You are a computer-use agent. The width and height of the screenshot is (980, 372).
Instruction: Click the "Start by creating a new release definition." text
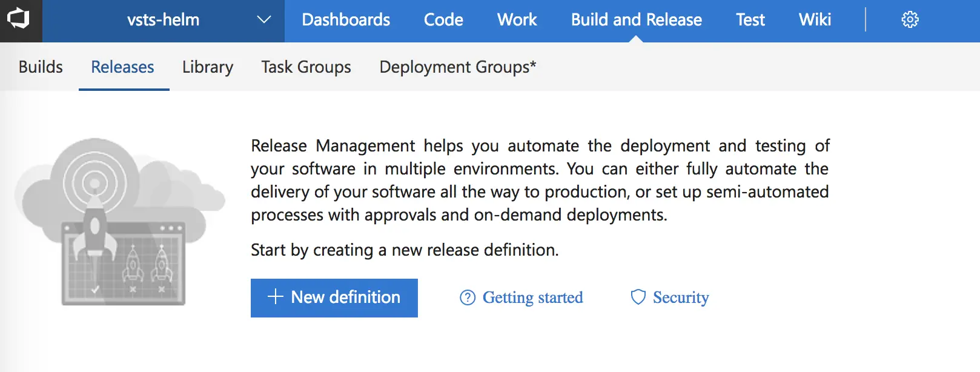pos(405,250)
